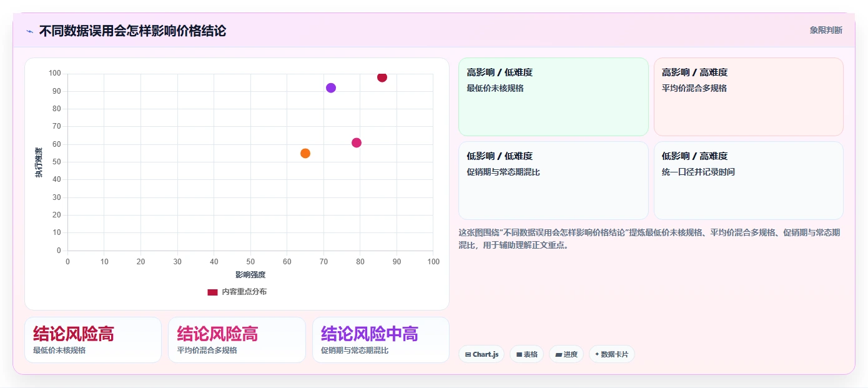Select the 结论风险高 最低价未核规格 card

point(93,340)
